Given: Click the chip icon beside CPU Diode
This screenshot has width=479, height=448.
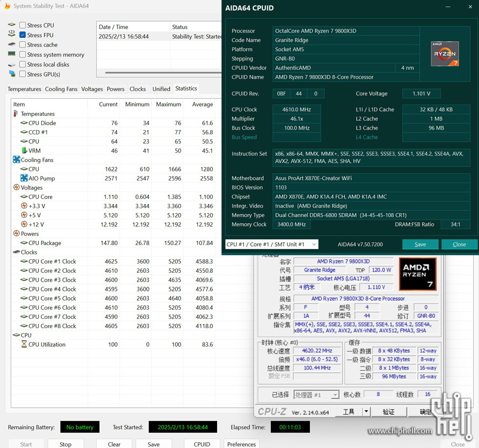Looking at the screenshot, I should (24, 123).
